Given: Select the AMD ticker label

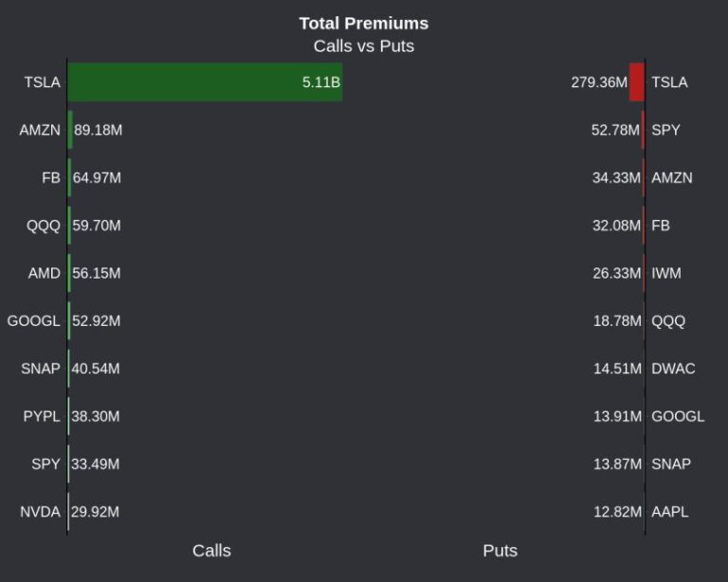Looking at the screenshot, I should (x=44, y=273).
